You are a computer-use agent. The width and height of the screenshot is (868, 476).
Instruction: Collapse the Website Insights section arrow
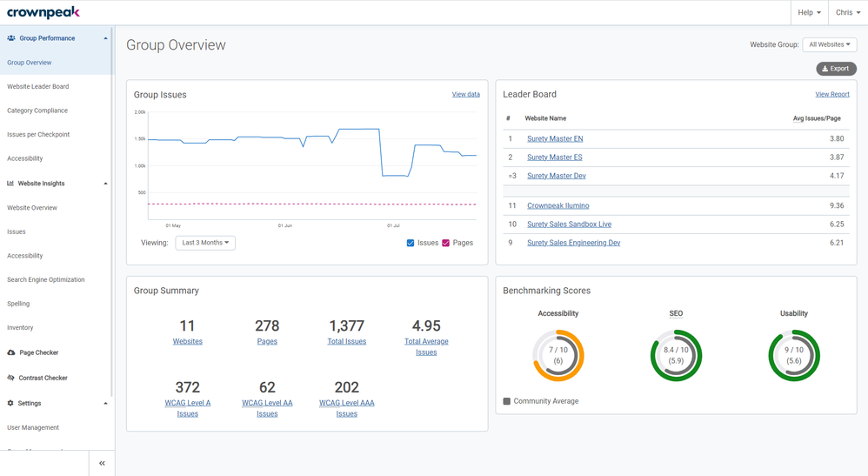106,184
